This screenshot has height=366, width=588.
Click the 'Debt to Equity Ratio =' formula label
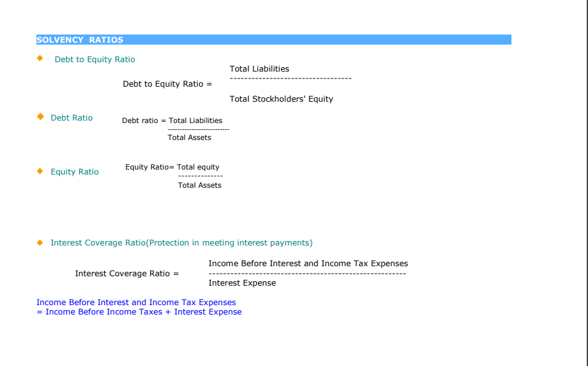click(x=168, y=84)
